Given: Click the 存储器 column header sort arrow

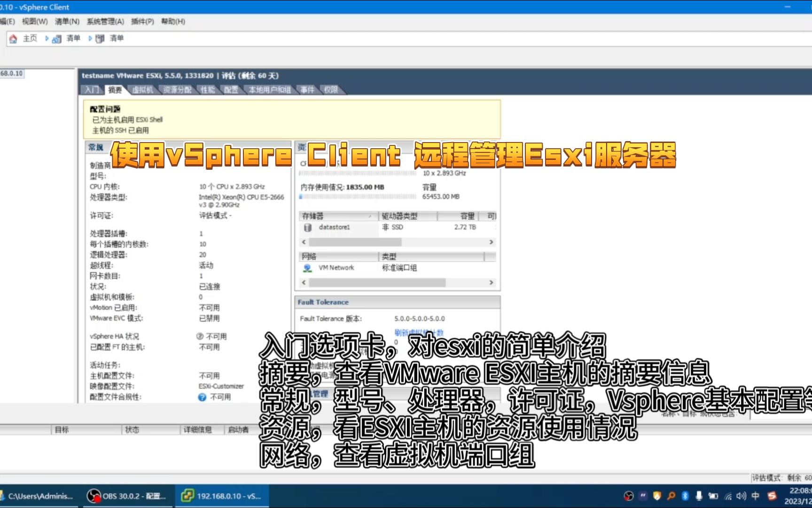Looking at the screenshot, I should click(x=370, y=216).
